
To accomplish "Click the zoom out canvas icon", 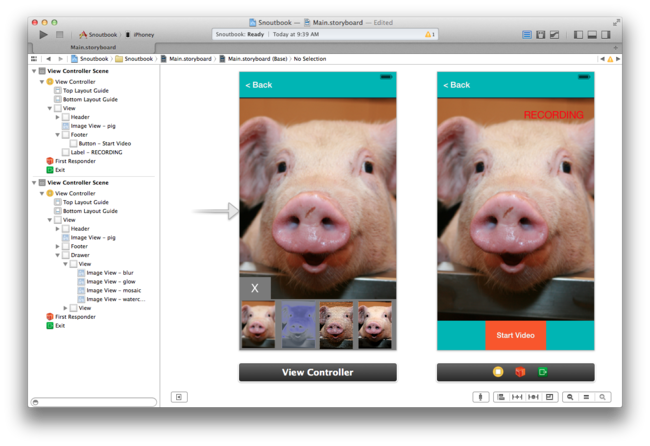I will (570, 397).
